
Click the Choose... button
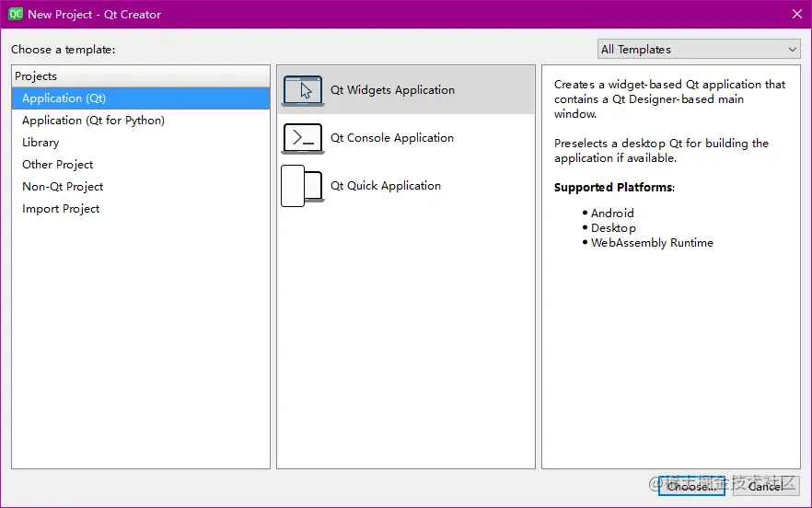[x=691, y=486]
